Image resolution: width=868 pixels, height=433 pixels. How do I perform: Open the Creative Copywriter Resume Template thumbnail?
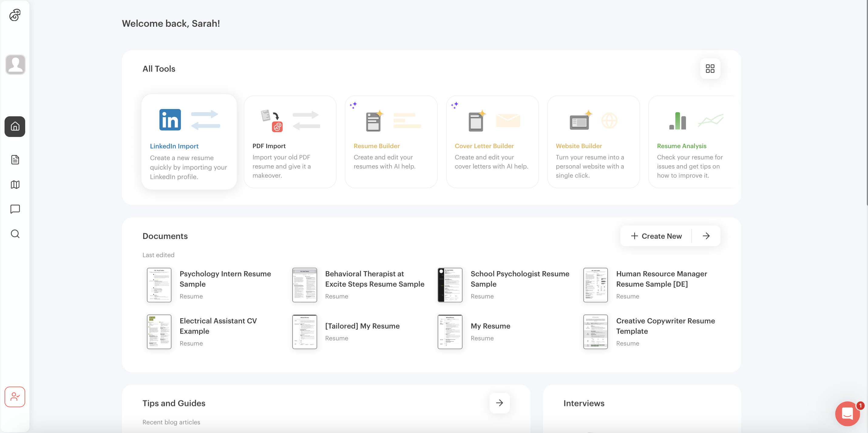click(x=595, y=332)
